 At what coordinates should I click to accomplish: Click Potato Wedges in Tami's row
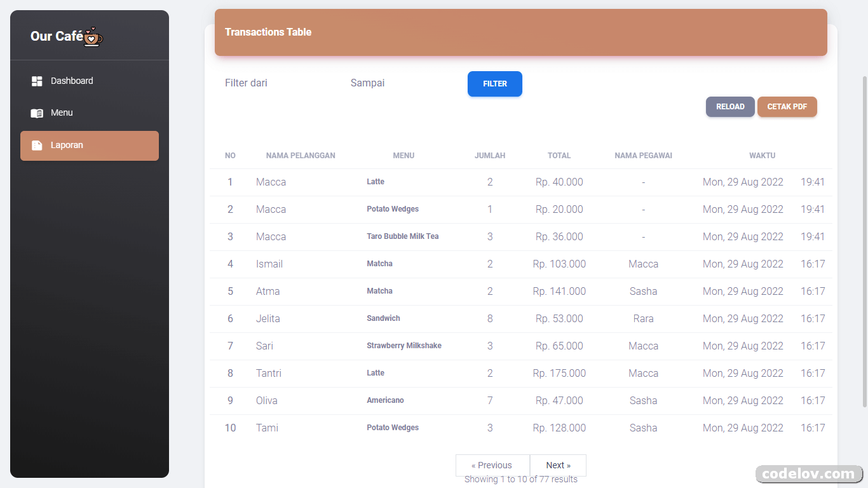[x=393, y=428]
